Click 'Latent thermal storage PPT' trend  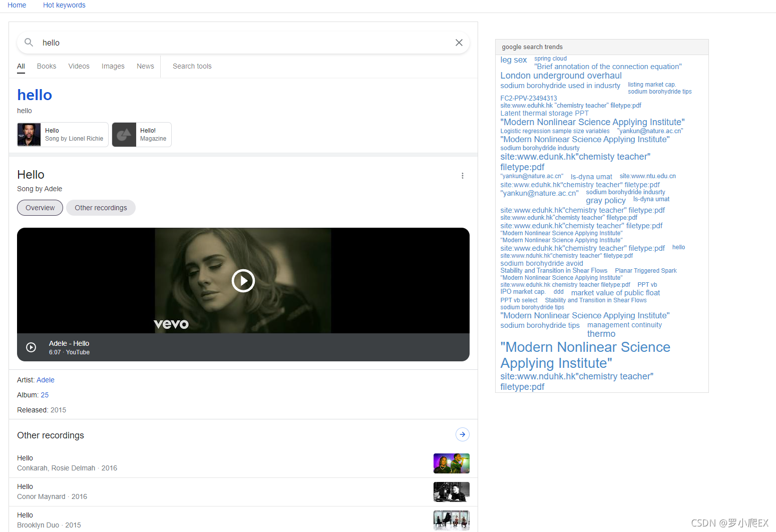(x=544, y=113)
